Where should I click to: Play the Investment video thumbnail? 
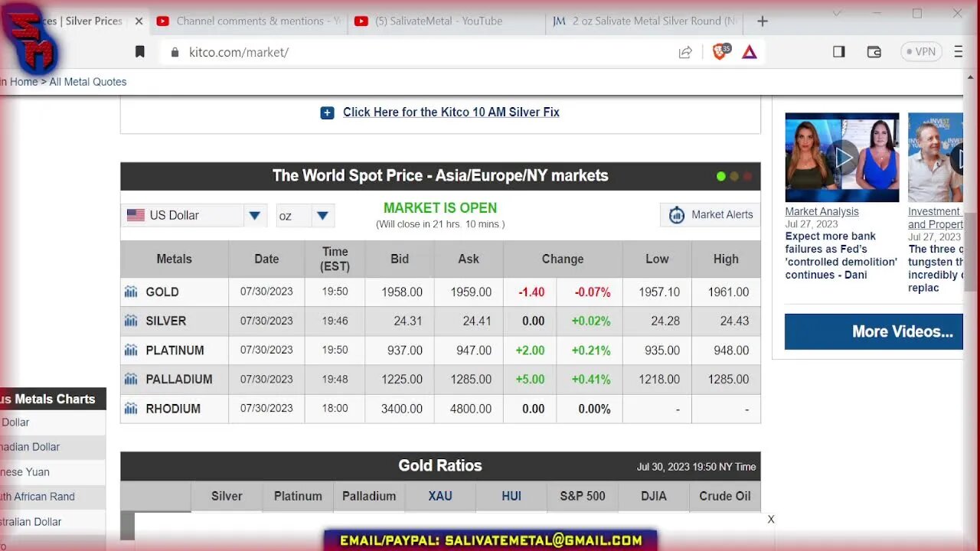[x=936, y=158]
